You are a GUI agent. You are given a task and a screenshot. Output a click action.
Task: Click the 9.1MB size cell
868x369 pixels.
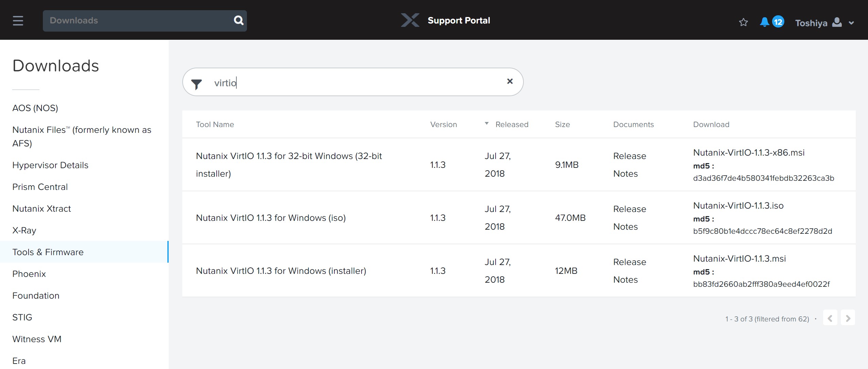point(567,165)
